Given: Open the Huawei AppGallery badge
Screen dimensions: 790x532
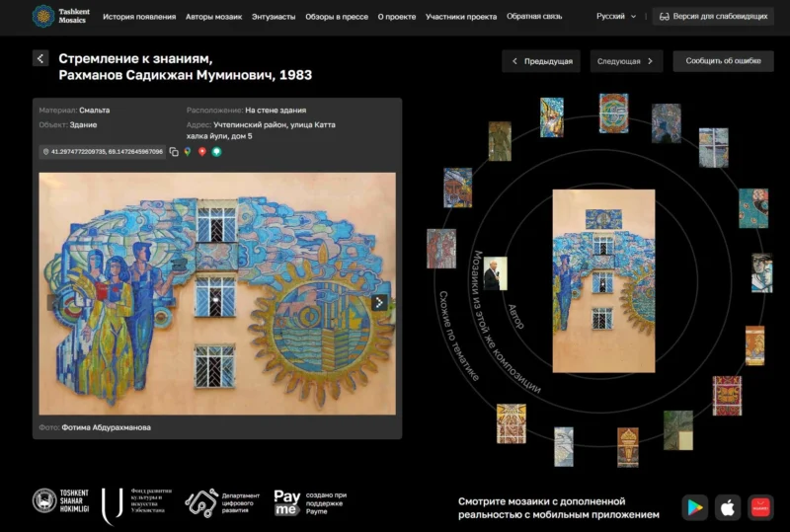Looking at the screenshot, I should click(760, 507).
